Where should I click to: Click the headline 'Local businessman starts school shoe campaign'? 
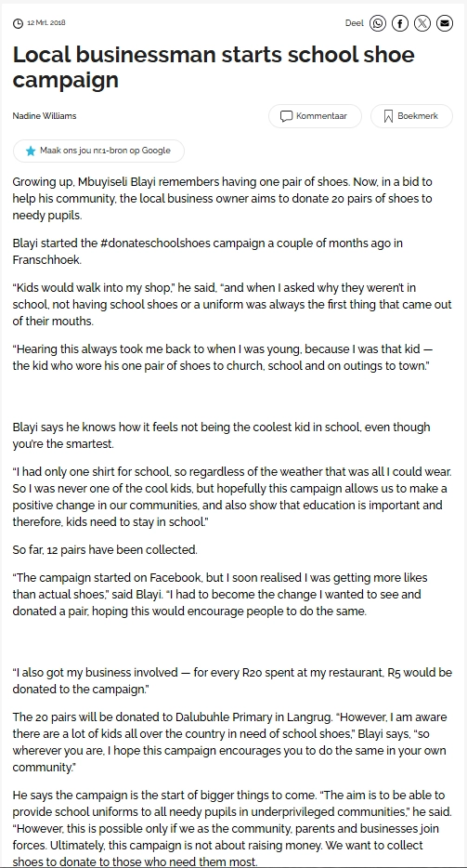pyautogui.click(x=214, y=67)
